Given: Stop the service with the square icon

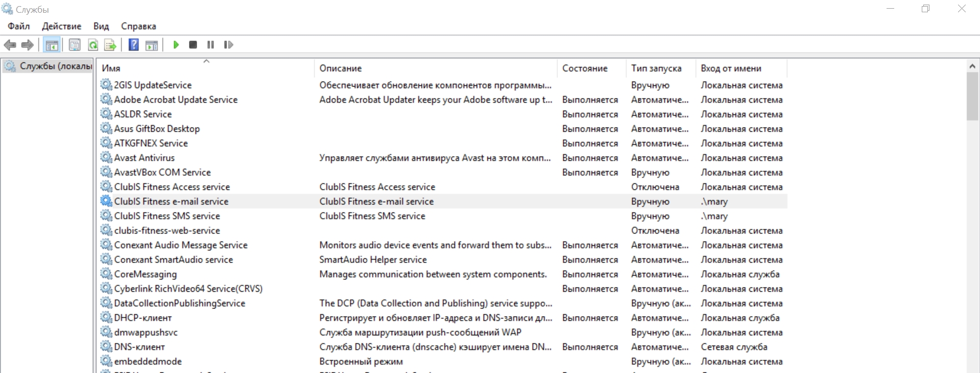Looking at the screenshot, I should click(193, 45).
